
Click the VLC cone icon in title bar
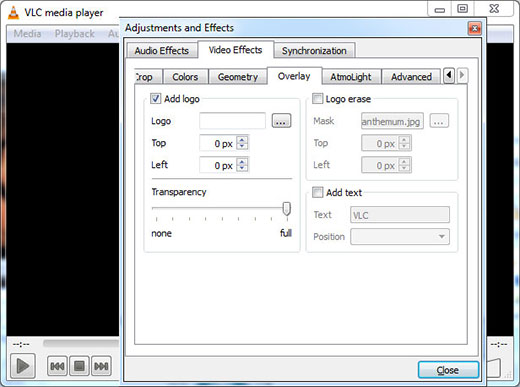click(x=13, y=12)
